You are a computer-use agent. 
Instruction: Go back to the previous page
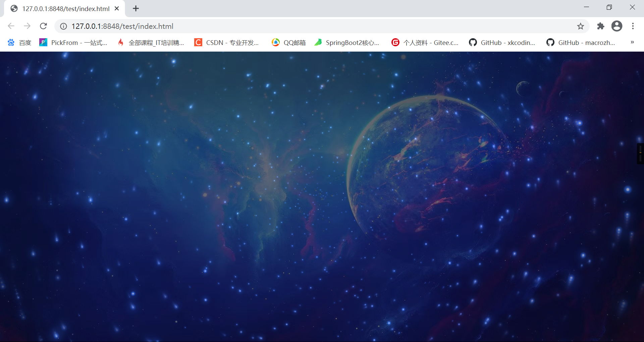coord(11,26)
